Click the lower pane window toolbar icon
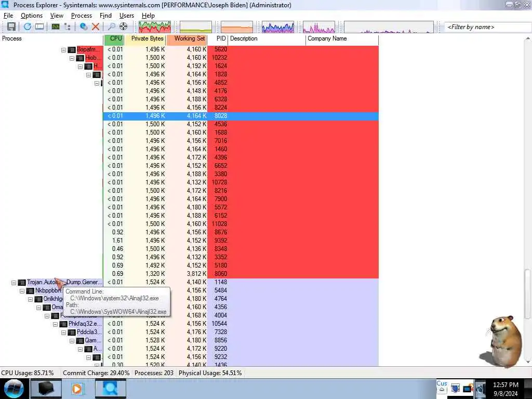The width and height of the screenshot is (532, 399). pos(39,26)
